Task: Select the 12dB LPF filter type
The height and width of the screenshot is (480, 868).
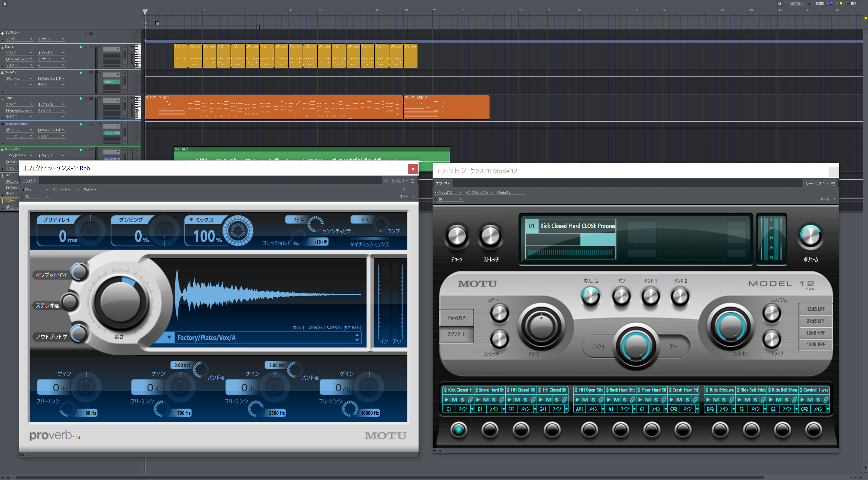Action: 816,309
